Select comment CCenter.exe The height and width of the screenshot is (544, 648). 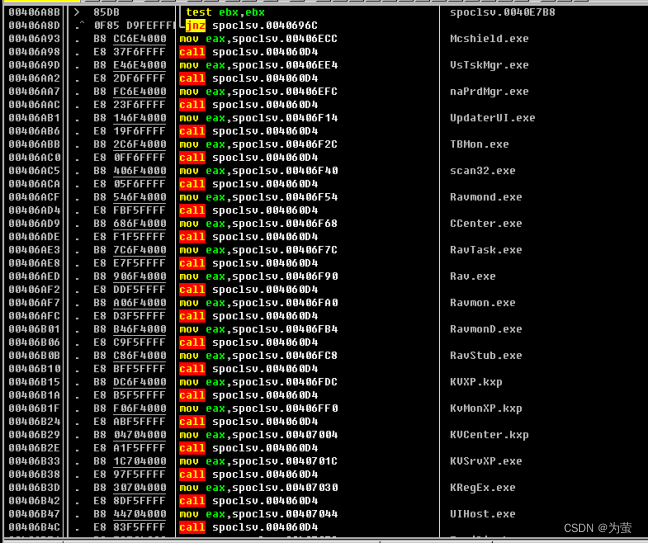(486, 224)
